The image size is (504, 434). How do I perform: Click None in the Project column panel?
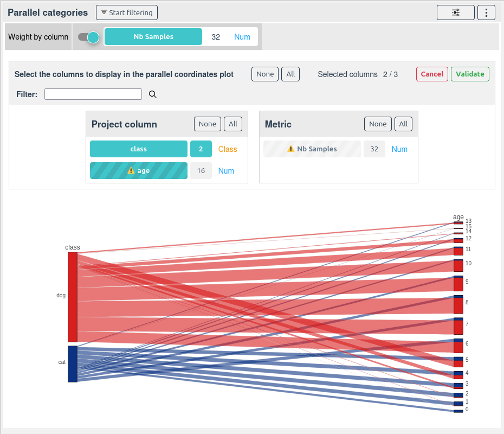208,124
